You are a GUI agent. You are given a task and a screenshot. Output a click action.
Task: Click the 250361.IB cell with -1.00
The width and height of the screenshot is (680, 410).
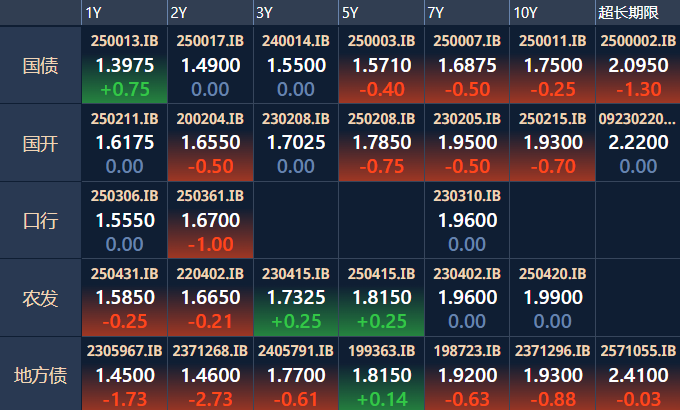point(210,220)
